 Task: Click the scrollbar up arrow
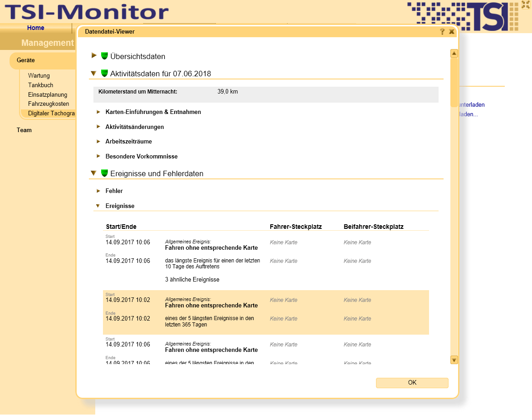pyautogui.click(x=454, y=54)
